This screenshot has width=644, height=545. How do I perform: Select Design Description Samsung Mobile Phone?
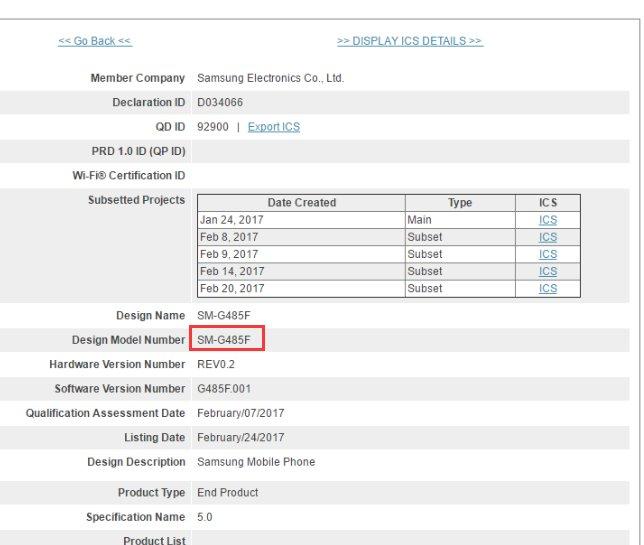coord(256,462)
